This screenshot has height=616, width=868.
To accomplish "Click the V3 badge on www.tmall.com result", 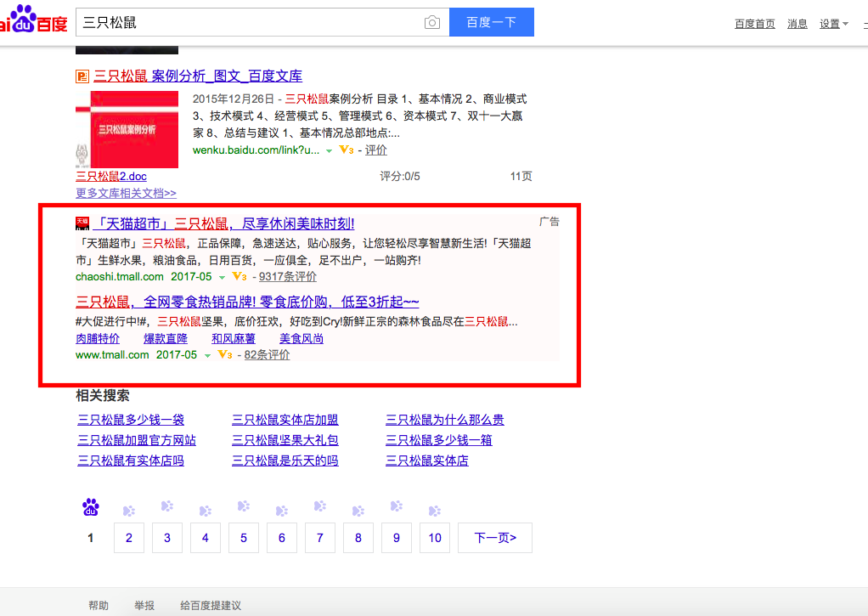I will tap(224, 355).
